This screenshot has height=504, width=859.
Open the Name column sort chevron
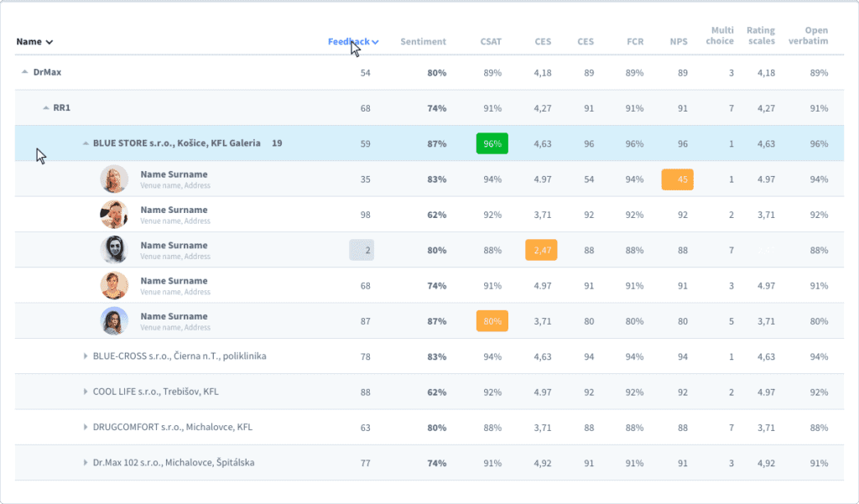pos(49,42)
